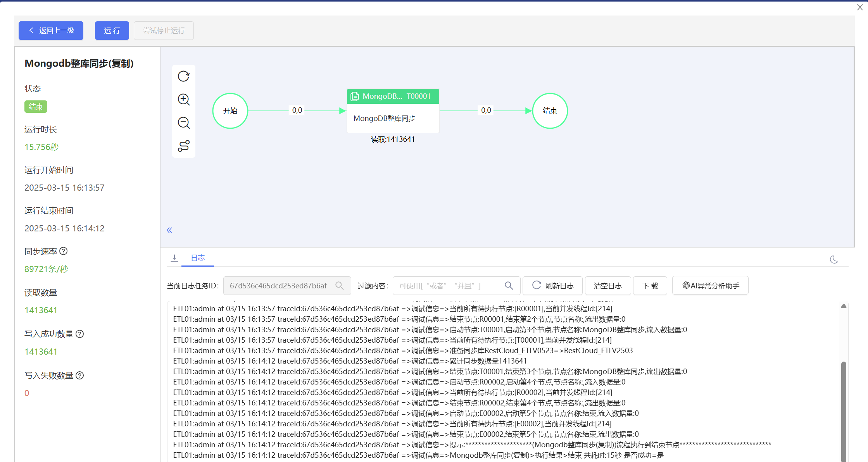The width and height of the screenshot is (868, 462).
Task: Click the auto-arrange flow layout icon
Action: (x=183, y=146)
